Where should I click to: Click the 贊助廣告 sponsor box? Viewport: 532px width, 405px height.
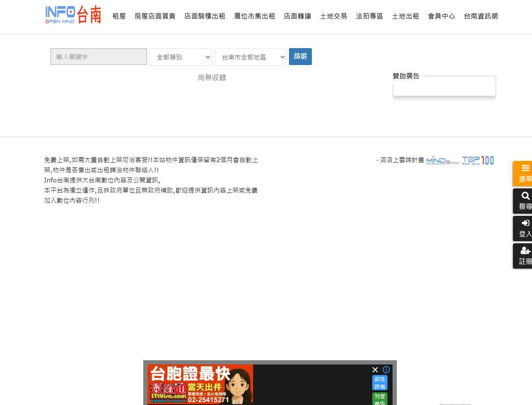point(444,85)
